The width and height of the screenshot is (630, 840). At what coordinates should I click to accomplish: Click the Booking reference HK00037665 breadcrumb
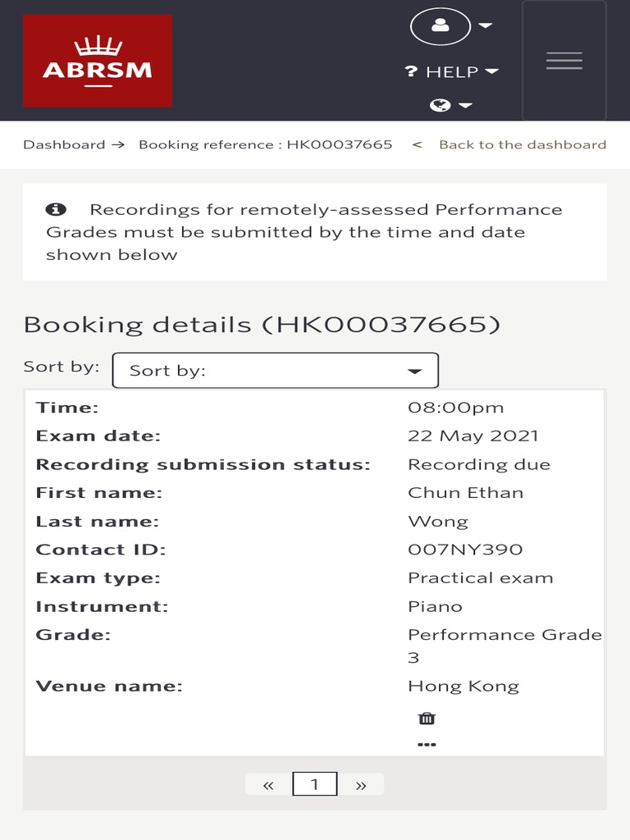coord(265,144)
